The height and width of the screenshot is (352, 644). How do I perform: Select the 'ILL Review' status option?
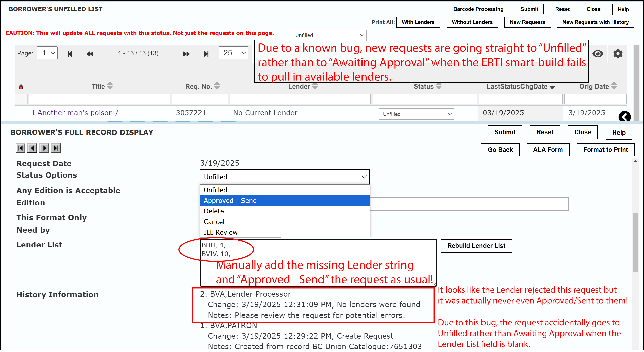221,232
